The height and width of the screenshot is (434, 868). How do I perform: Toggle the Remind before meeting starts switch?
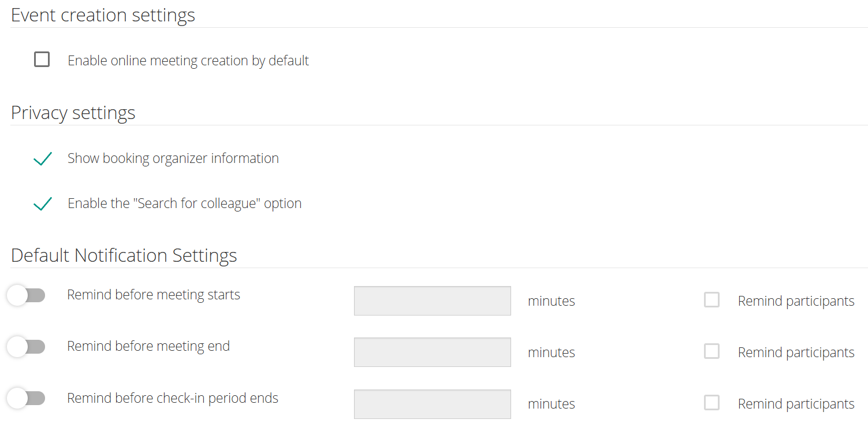[26, 295]
